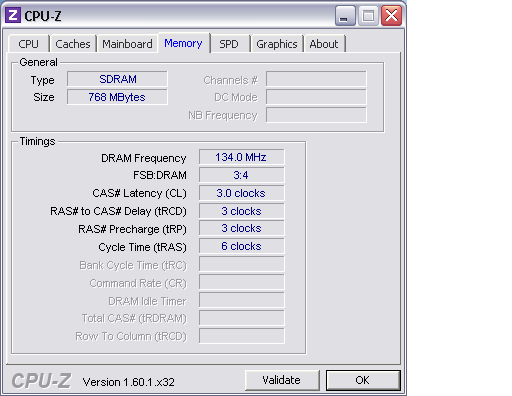The image size is (512, 396).
Task: Open the Caches tab
Action: (x=73, y=44)
